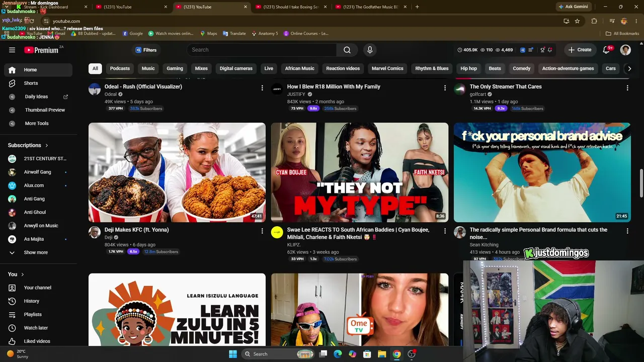Click Ask Gemini button
This screenshot has width=644, height=362.
coord(573,7)
